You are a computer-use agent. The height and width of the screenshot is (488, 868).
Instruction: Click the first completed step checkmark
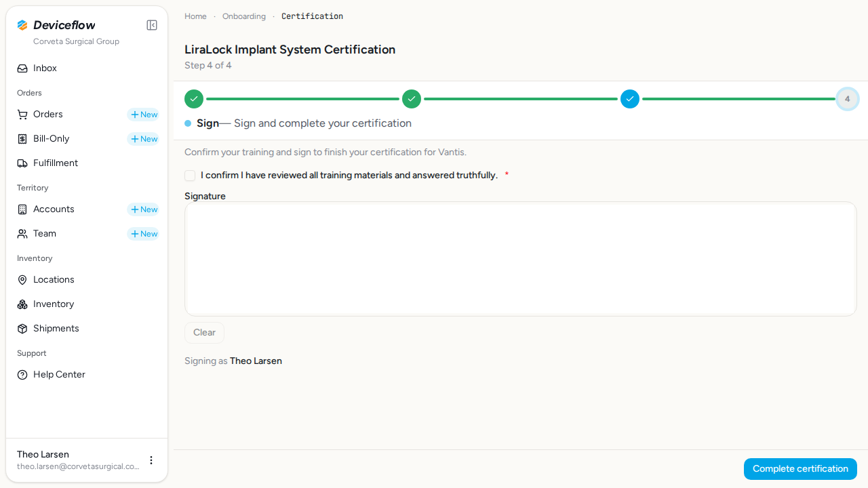194,99
